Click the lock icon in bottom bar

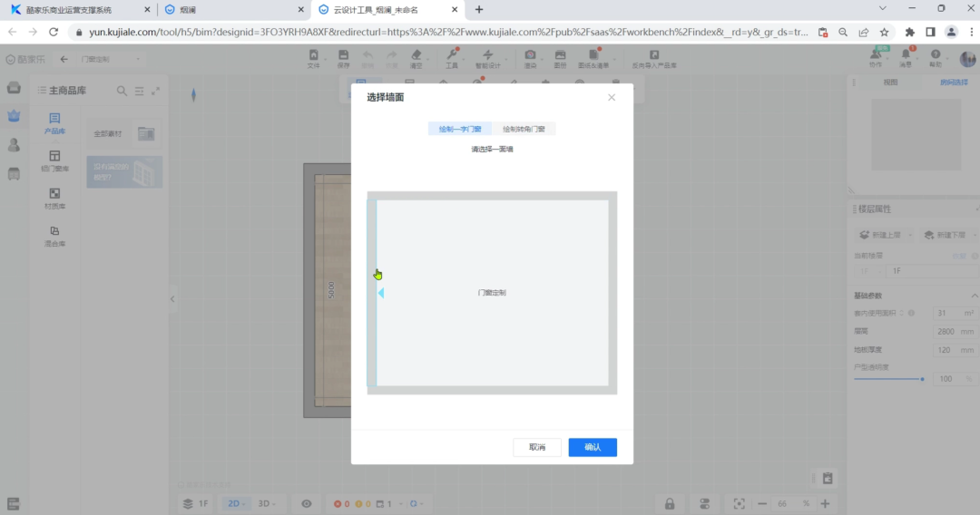point(670,504)
